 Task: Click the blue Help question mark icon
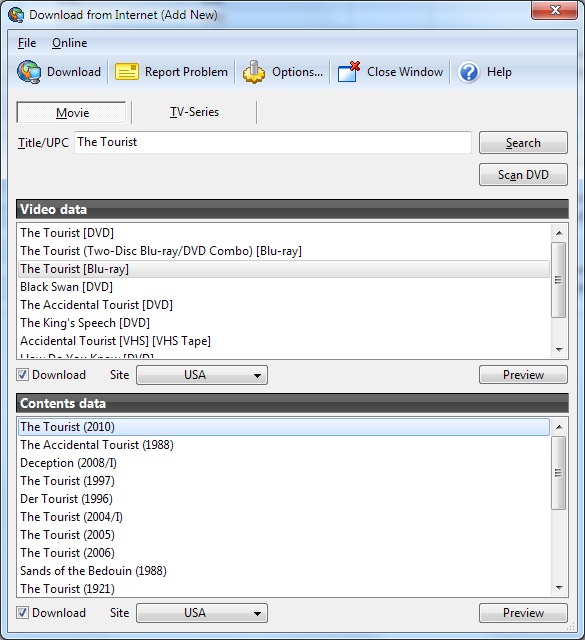coord(469,72)
